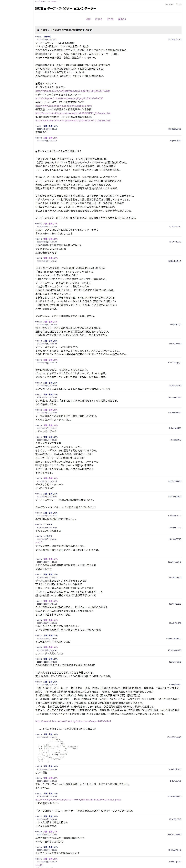Image resolution: width=186 pixels, height=868 pixels.
Task: Collapse post 0001 triangle
Action: pyautogui.click(x=36, y=37)
